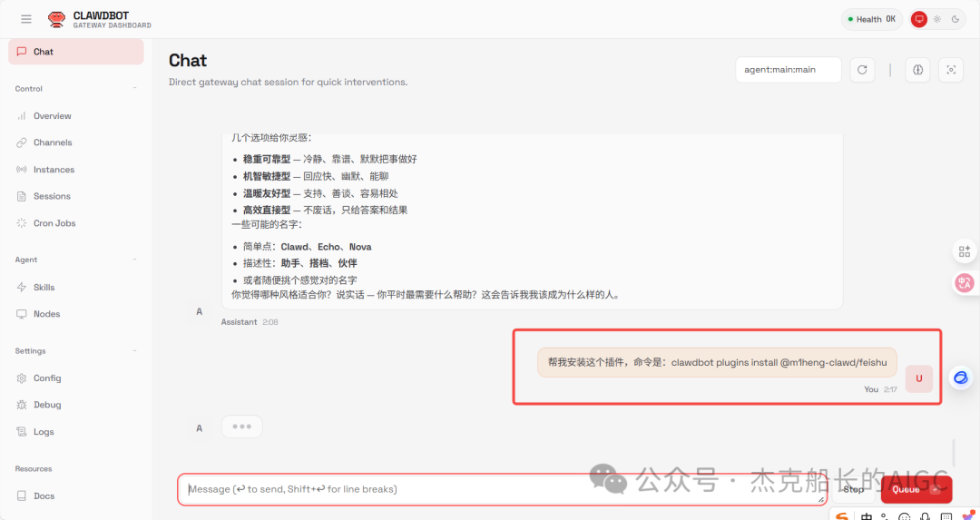Click the typing indicator bubble

point(242,427)
